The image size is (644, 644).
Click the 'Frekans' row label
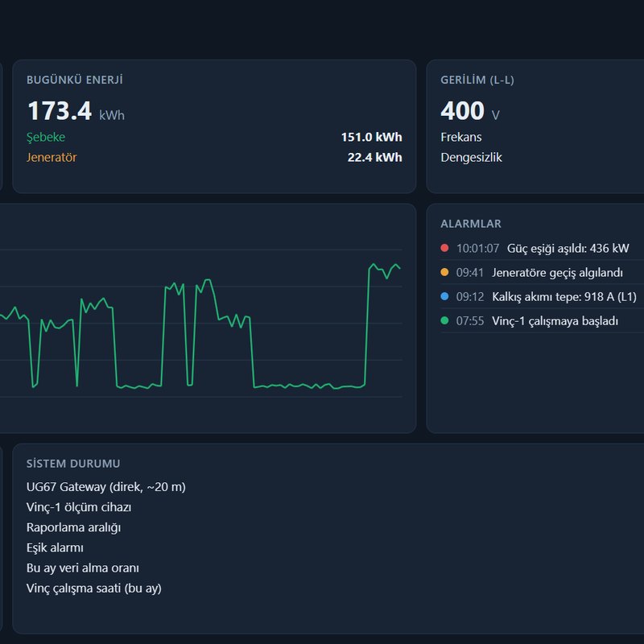click(x=460, y=137)
